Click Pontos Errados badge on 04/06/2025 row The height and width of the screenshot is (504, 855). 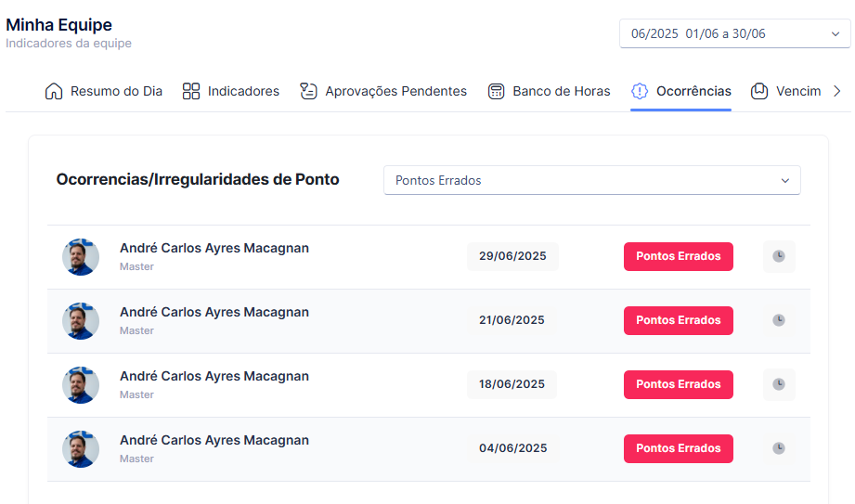[x=679, y=448]
